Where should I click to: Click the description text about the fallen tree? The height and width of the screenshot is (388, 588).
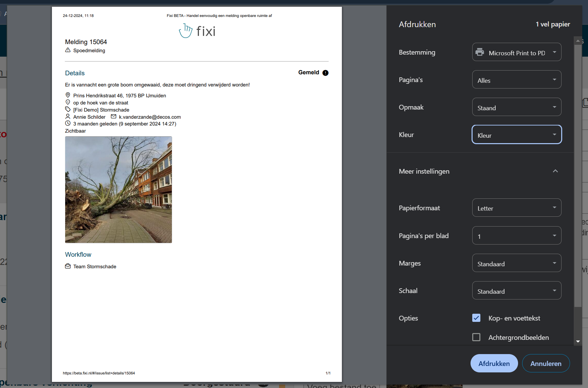click(x=157, y=85)
